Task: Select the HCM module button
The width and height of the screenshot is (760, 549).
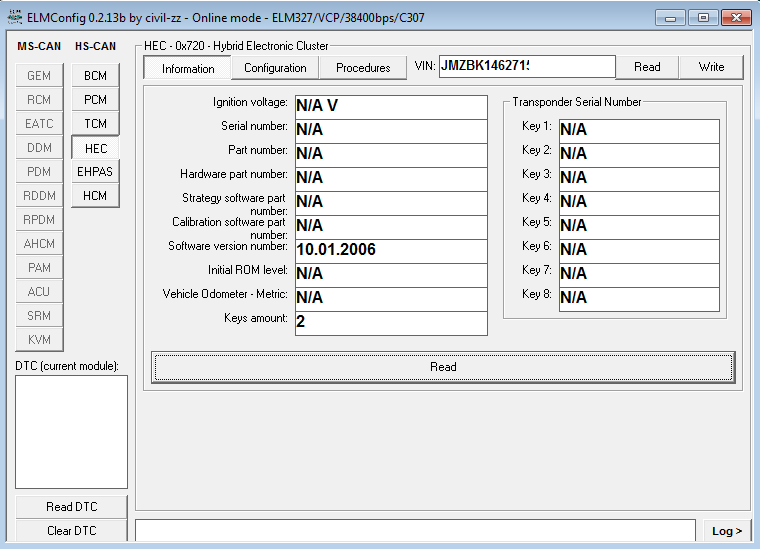Action: [95, 196]
